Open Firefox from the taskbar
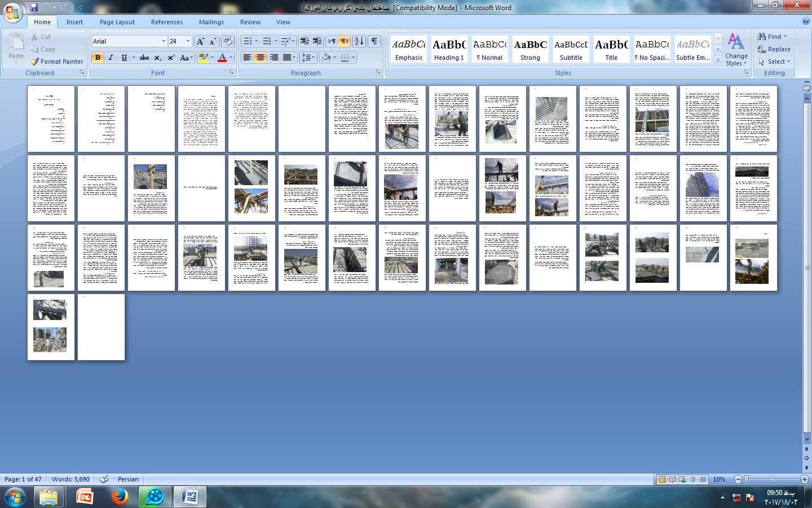The image size is (812, 508). click(x=120, y=497)
